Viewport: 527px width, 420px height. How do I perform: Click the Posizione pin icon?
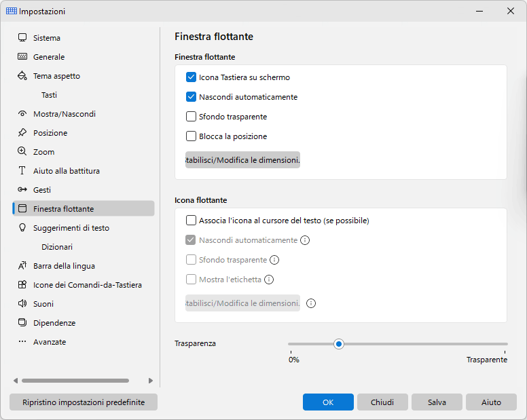click(22, 132)
